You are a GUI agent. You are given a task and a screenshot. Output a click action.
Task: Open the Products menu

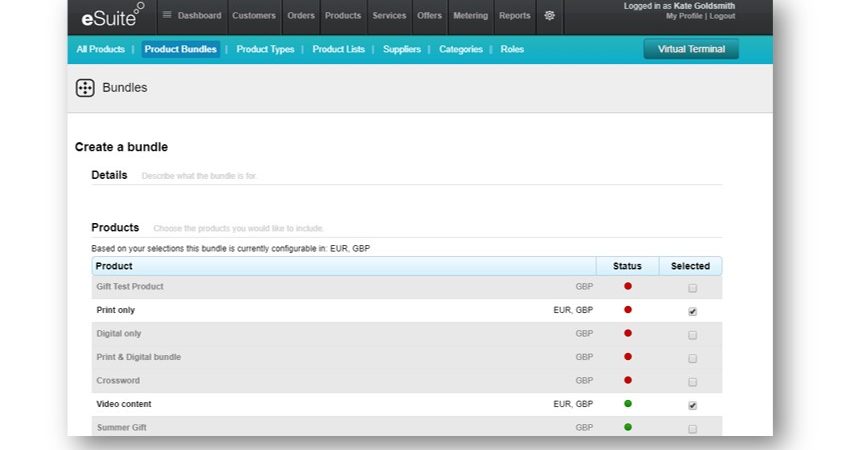tap(343, 15)
